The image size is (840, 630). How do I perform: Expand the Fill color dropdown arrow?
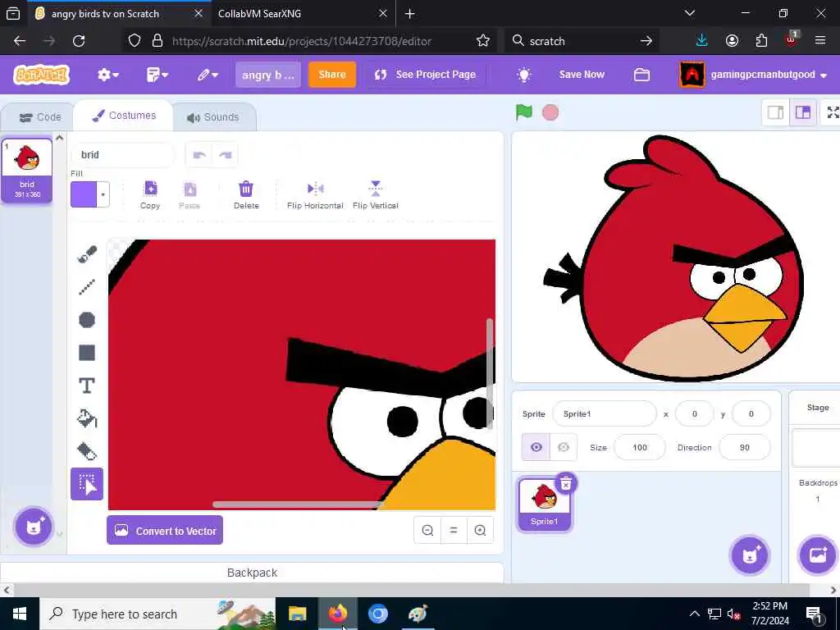(x=103, y=194)
